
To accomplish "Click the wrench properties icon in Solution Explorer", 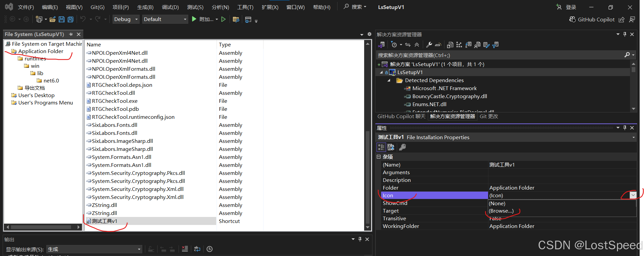I will (429, 45).
